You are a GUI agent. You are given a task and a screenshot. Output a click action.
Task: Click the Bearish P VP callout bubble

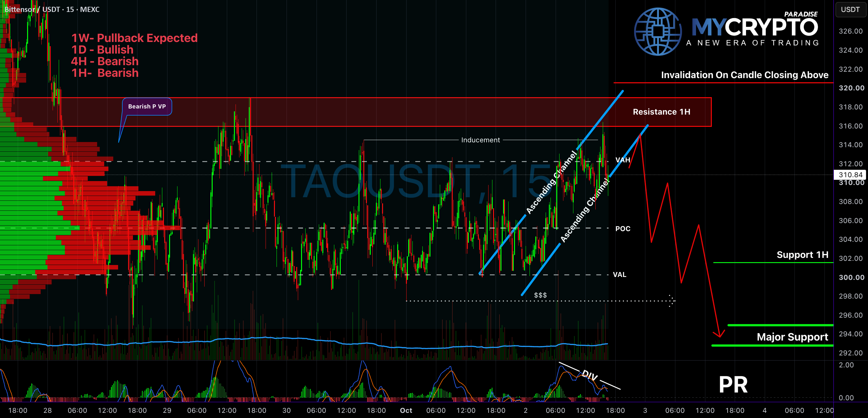pos(147,107)
